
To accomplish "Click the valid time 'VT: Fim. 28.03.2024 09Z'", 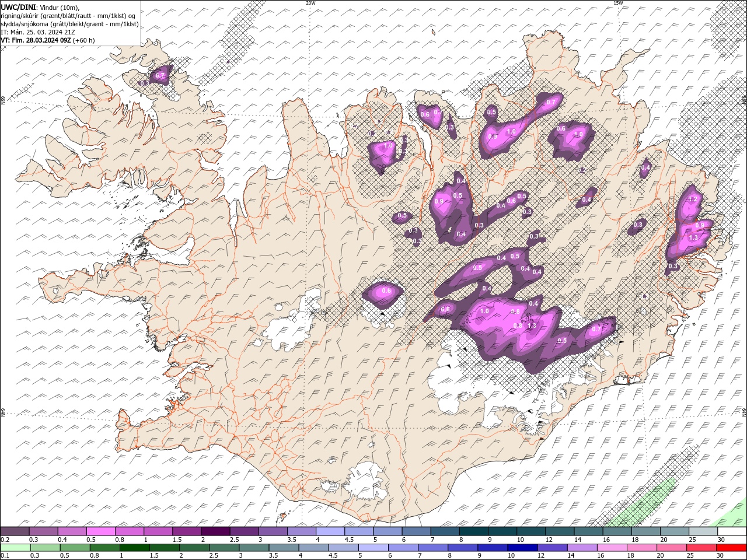I will (36, 40).
